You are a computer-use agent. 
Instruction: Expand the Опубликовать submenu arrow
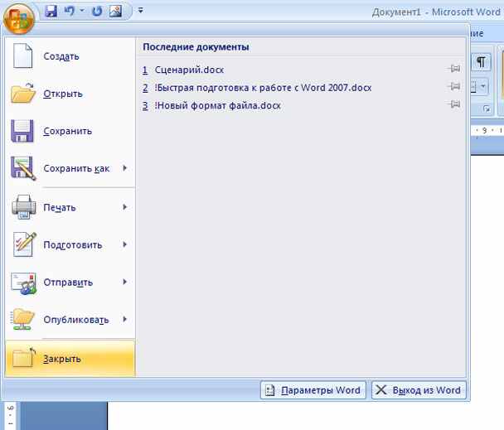pos(124,319)
